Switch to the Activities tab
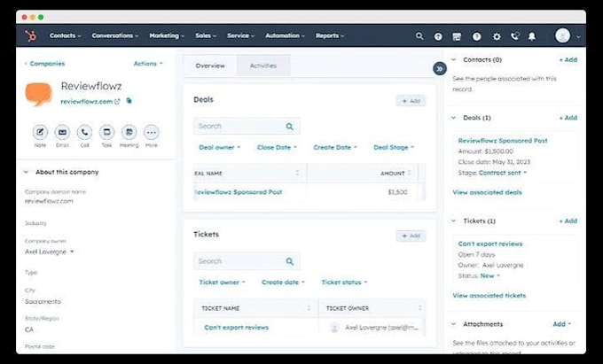 pyautogui.click(x=263, y=66)
